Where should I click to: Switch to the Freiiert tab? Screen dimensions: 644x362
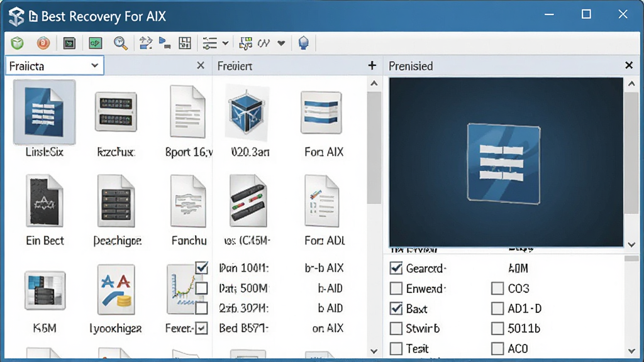pos(235,66)
